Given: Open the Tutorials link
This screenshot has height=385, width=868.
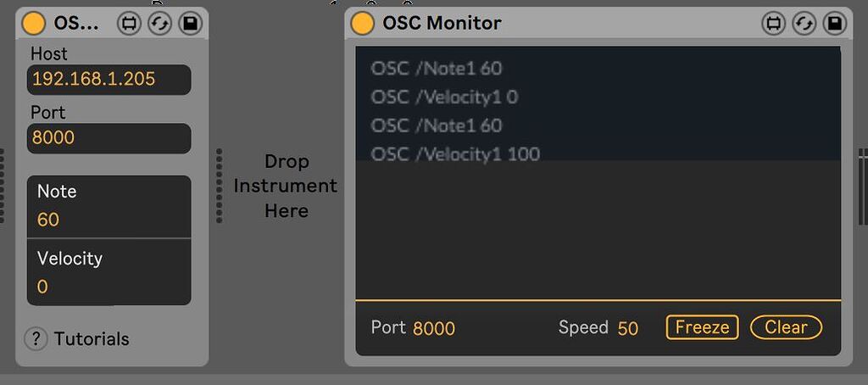Looking at the screenshot, I should point(92,339).
